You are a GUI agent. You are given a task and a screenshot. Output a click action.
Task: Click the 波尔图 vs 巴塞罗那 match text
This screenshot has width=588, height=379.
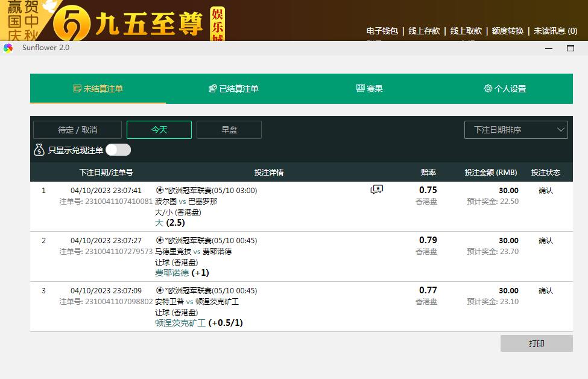click(x=186, y=202)
